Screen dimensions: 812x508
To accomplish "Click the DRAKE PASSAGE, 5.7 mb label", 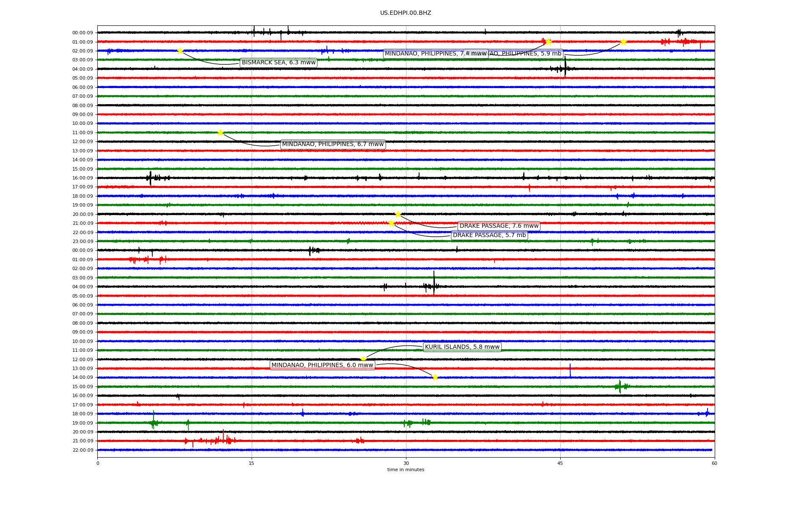I will pyautogui.click(x=489, y=235).
